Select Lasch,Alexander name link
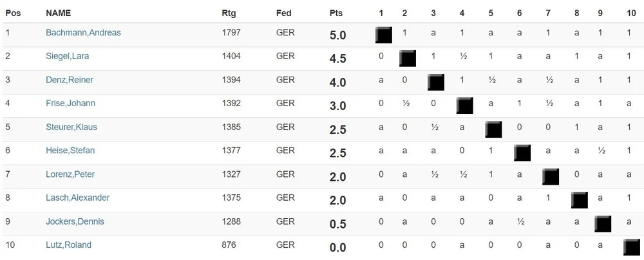644x260 pixels. 78,198
